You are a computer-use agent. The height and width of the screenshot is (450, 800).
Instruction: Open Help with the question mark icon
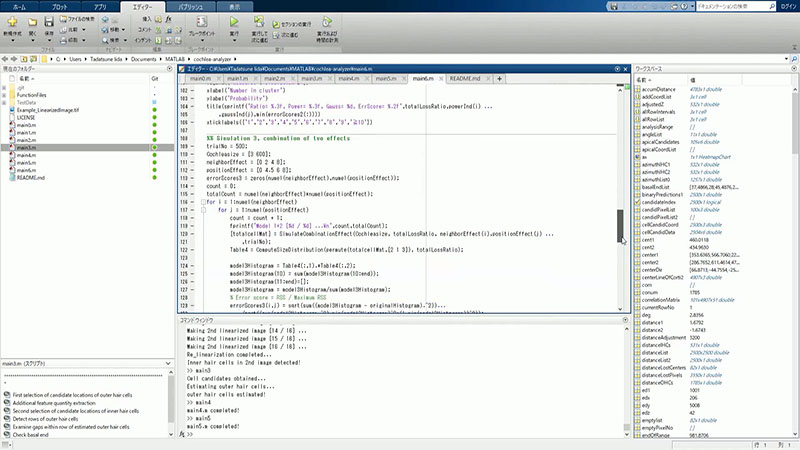point(684,6)
